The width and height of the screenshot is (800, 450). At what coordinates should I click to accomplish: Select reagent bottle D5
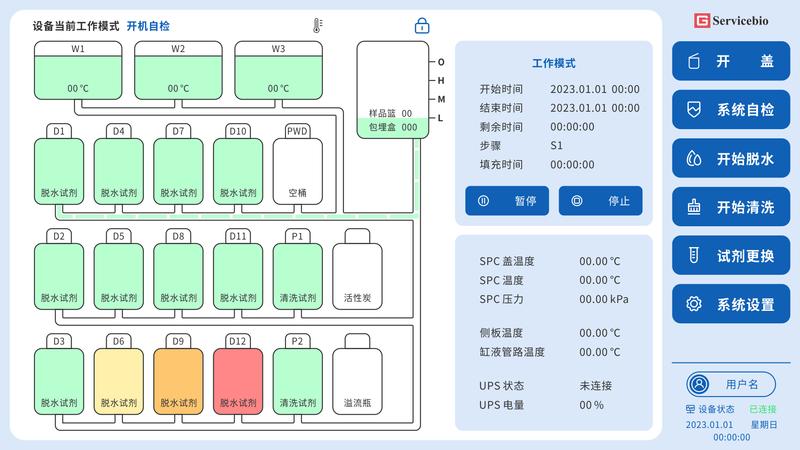click(x=118, y=269)
